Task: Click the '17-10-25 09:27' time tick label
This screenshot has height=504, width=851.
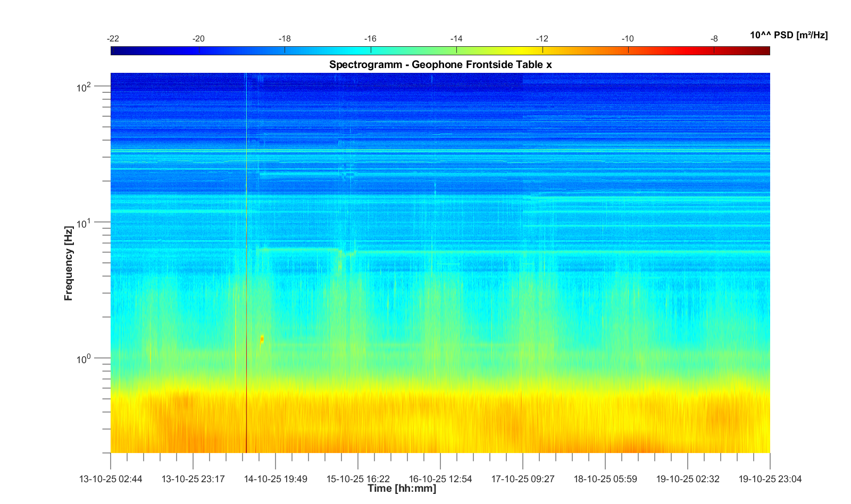Action: pyautogui.click(x=523, y=479)
